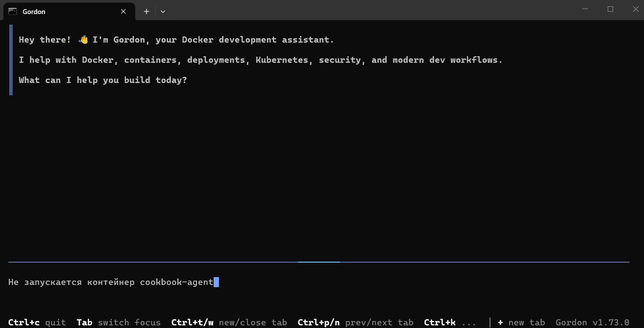Maximize the terminal window
The image size is (644, 328).
click(x=610, y=9)
